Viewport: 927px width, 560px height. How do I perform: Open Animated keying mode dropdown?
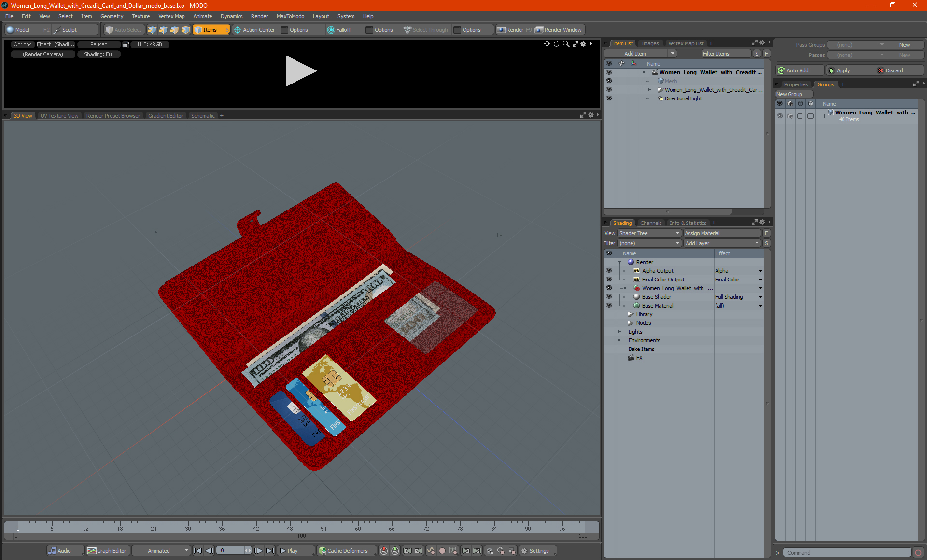coord(161,551)
